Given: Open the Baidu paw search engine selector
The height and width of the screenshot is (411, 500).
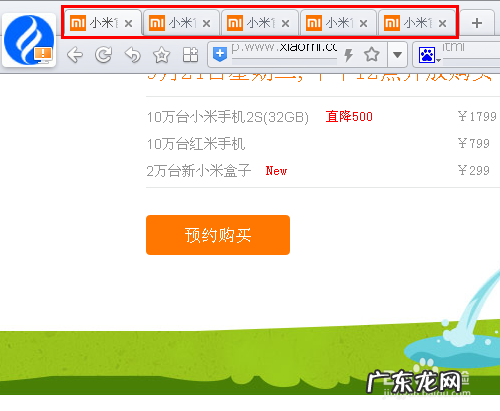Looking at the screenshot, I should pyautogui.click(x=428, y=55).
